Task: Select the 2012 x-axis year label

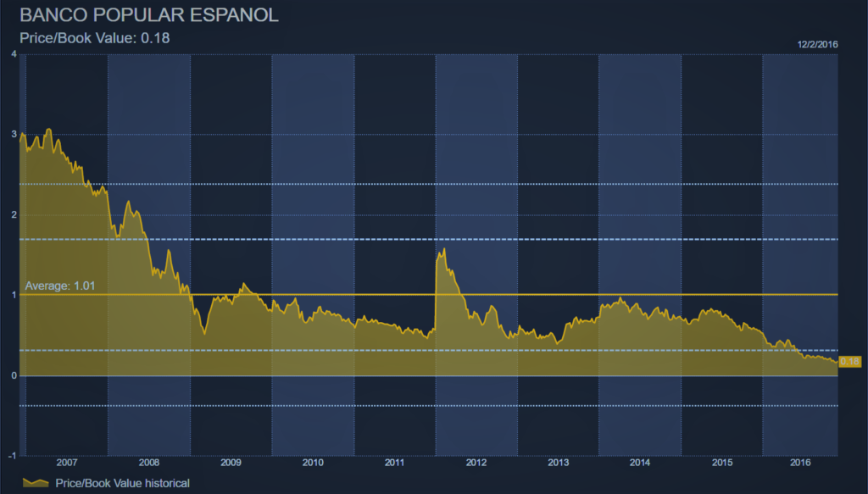Action: pyautogui.click(x=476, y=463)
